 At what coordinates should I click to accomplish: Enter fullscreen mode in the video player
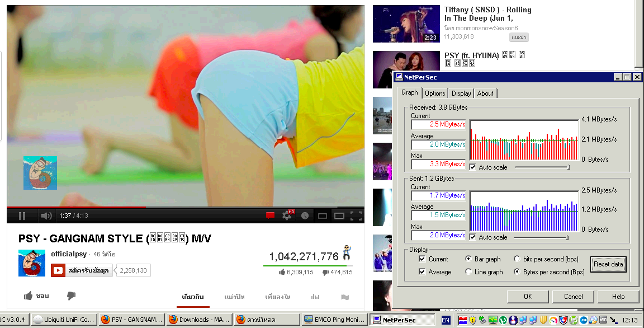click(356, 215)
